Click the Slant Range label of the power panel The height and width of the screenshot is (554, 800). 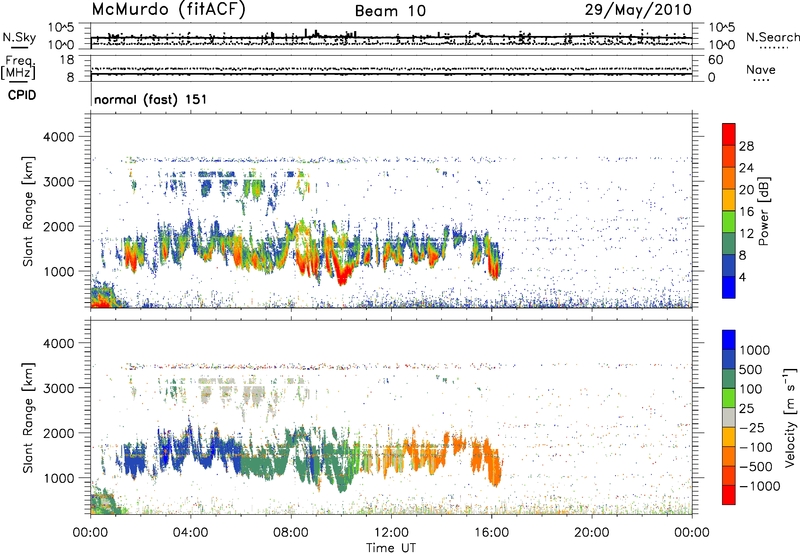[28, 211]
